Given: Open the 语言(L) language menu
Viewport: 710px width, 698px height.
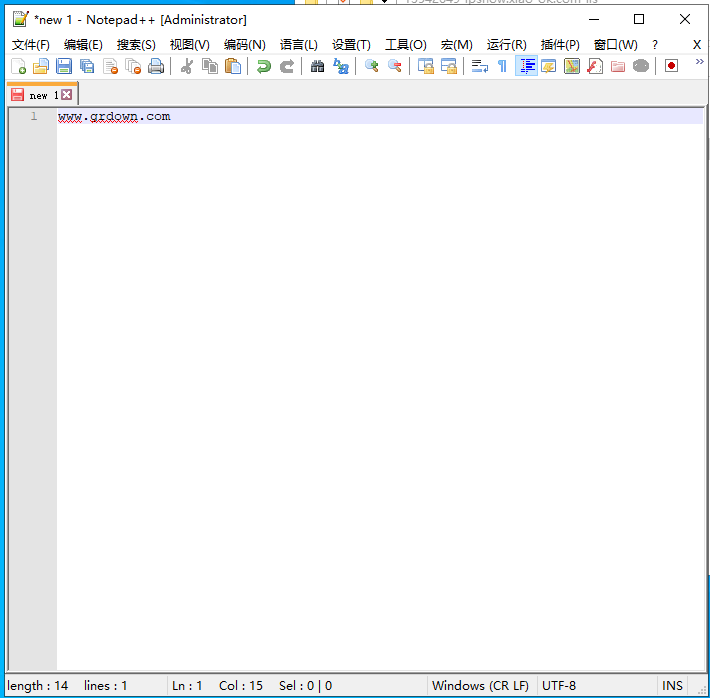Looking at the screenshot, I should click(298, 45).
